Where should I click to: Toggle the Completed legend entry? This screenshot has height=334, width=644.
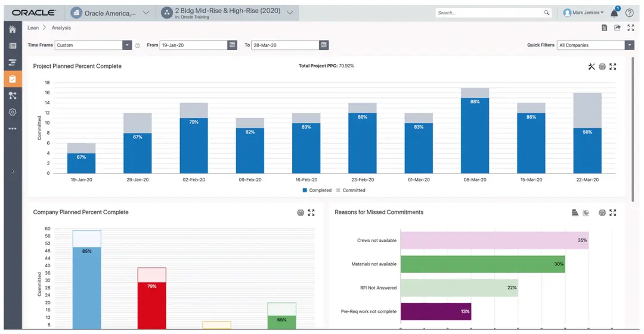pos(317,190)
